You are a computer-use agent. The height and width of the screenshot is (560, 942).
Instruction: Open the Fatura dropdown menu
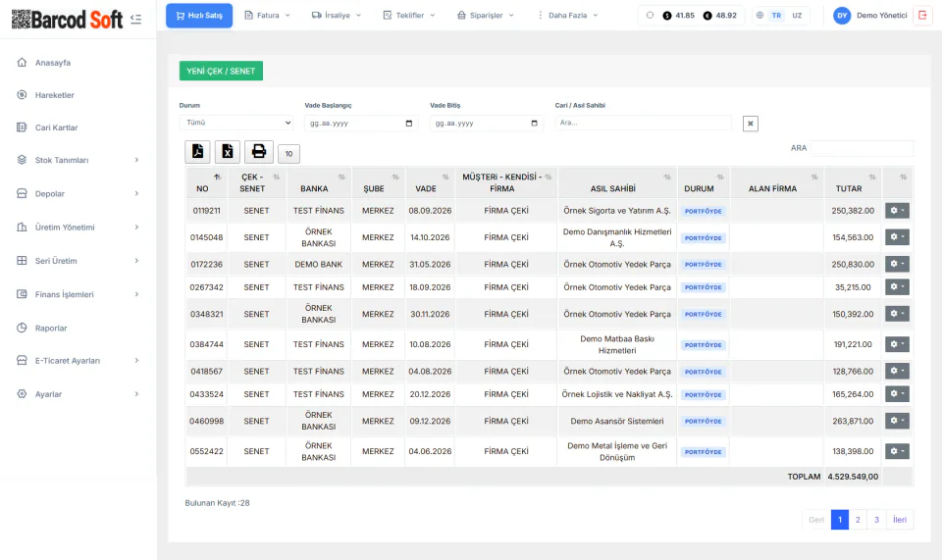(x=267, y=16)
